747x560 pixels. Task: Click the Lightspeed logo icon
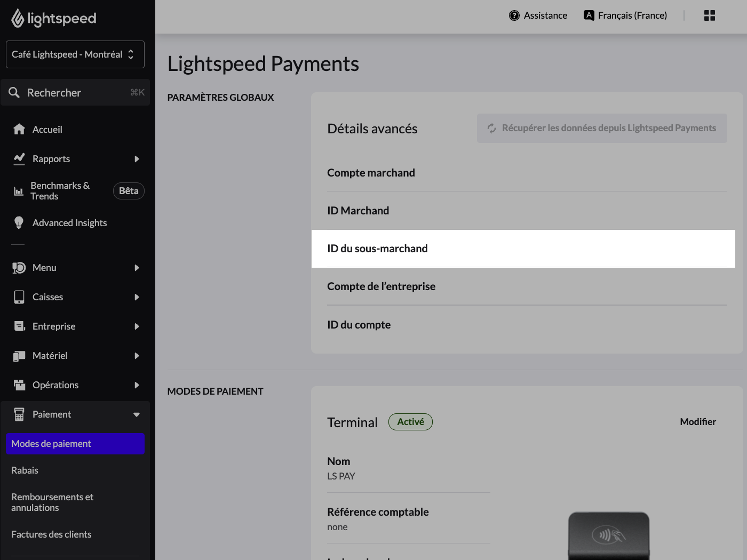pos(18,18)
